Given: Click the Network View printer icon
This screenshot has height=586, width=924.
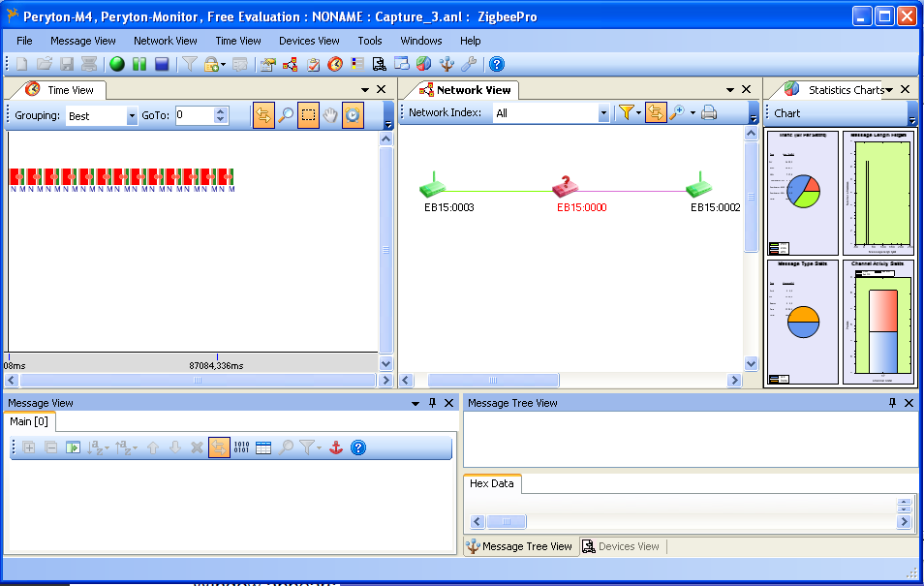Looking at the screenshot, I should point(709,112).
